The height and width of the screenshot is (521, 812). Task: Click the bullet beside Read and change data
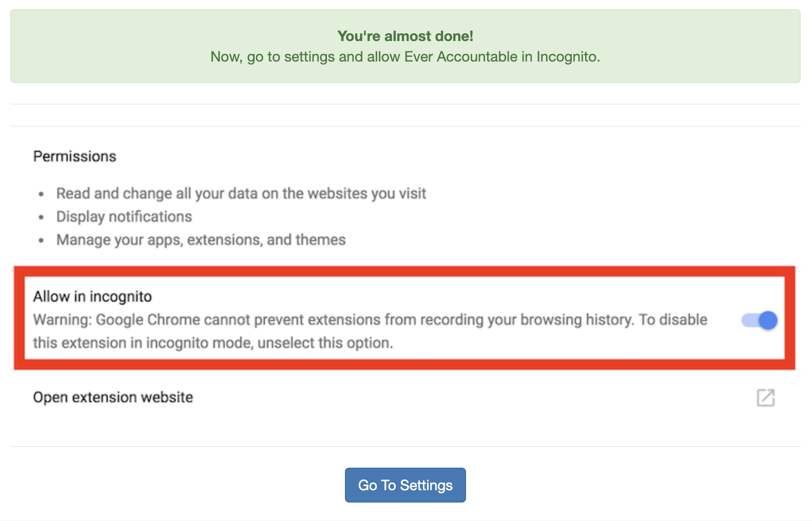[x=41, y=194]
